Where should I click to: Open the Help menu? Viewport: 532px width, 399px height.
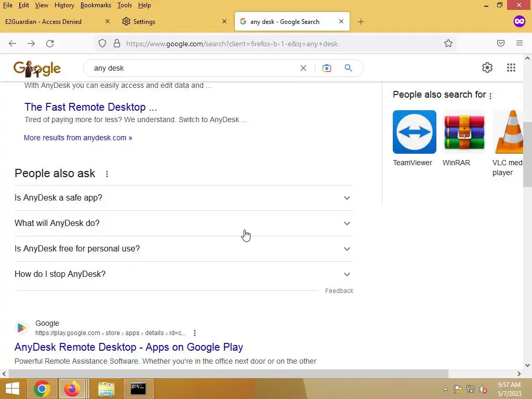tap(144, 5)
